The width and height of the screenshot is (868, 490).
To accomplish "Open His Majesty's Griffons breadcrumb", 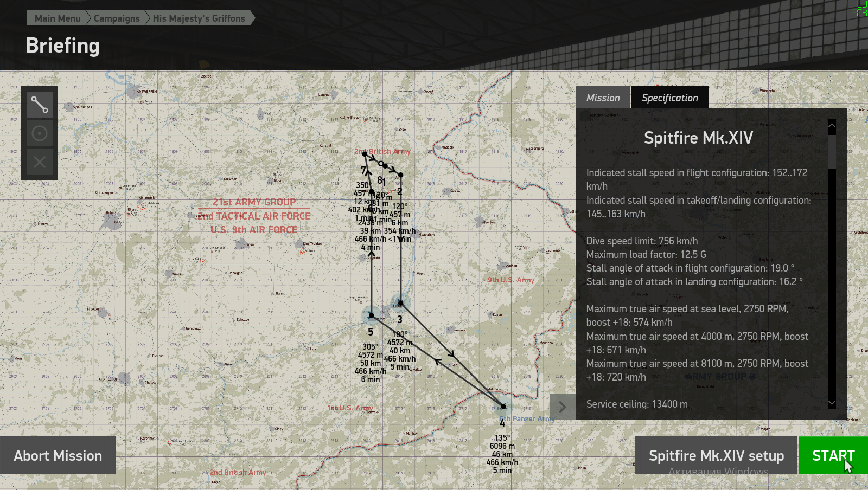I will 199,18.
